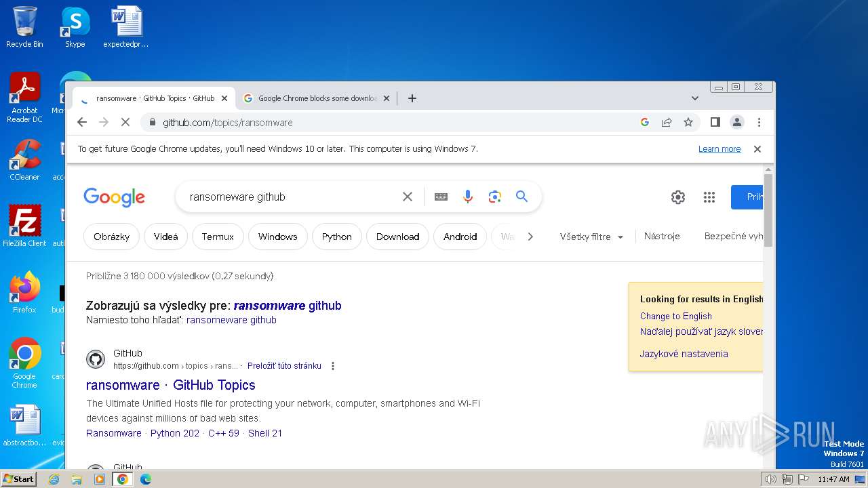Open Google quick settings gear
The image size is (868, 488).
[x=678, y=197]
